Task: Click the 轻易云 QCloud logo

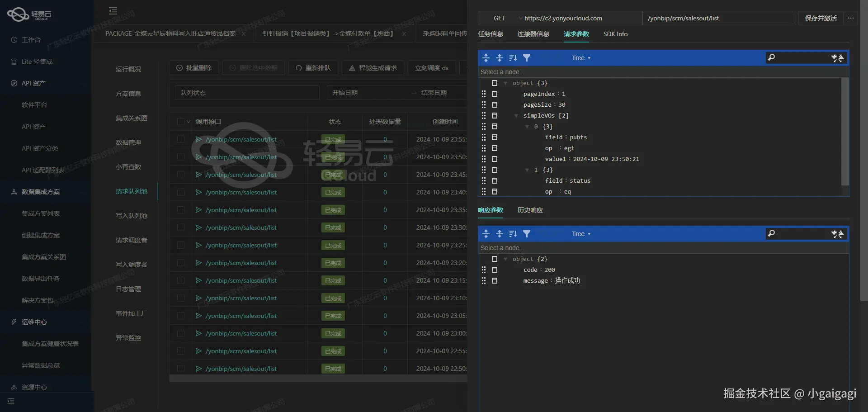Action: click(x=29, y=14)
